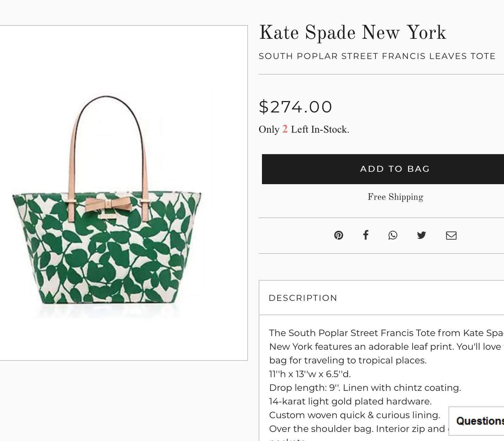
Task: Click the 14-karat light gold plated hardware line
Action: pos(350,401)
